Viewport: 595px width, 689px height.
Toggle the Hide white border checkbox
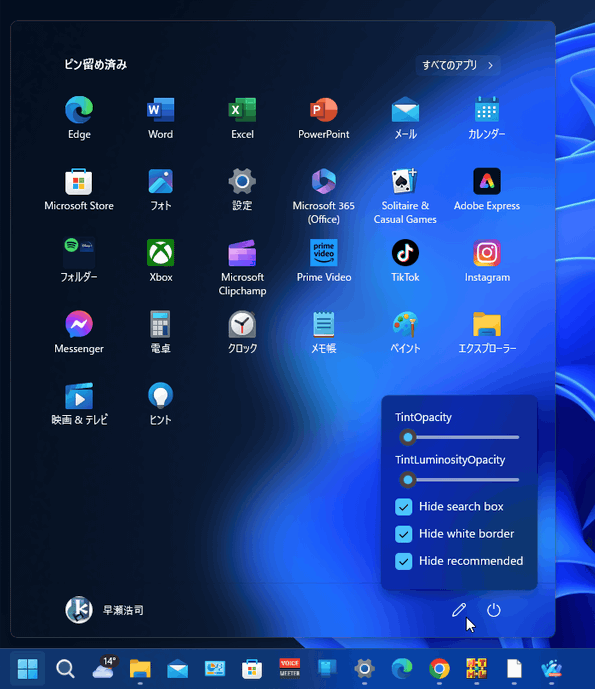click(403, 534)
